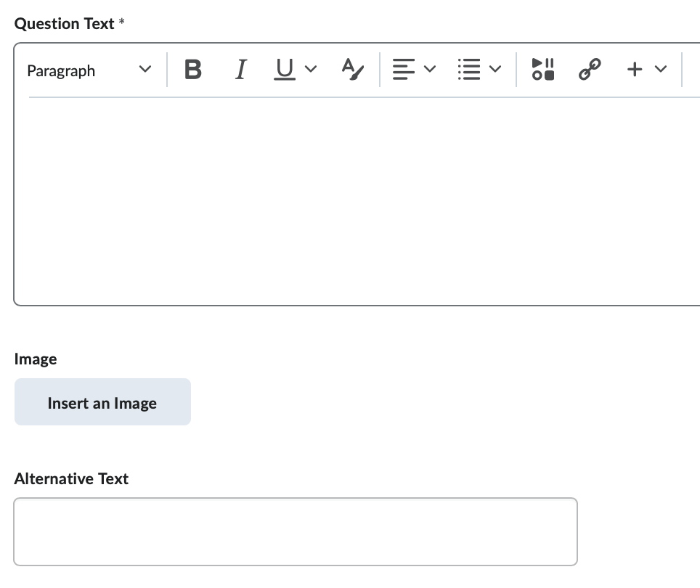Open the alignment options chevron
Viewport: 700px width, 588px height.
click(x=431, y=70)
